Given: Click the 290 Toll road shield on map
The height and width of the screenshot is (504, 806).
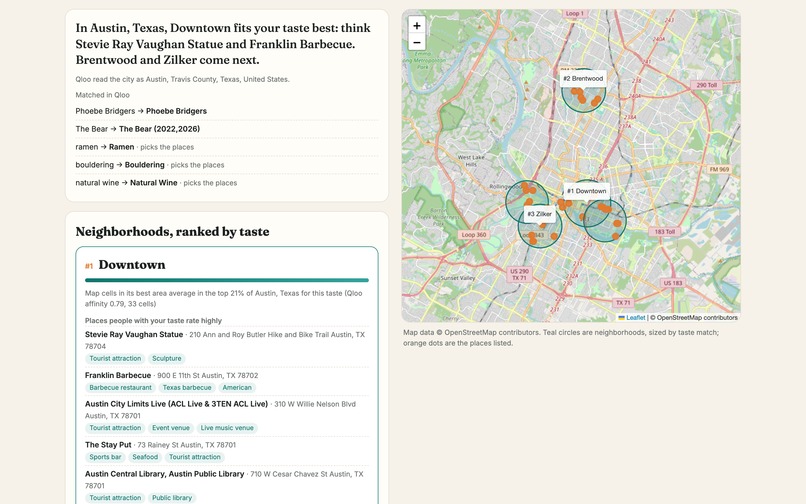Looking at the screenshot, I should pyautogui.click(x=706, y=85).
